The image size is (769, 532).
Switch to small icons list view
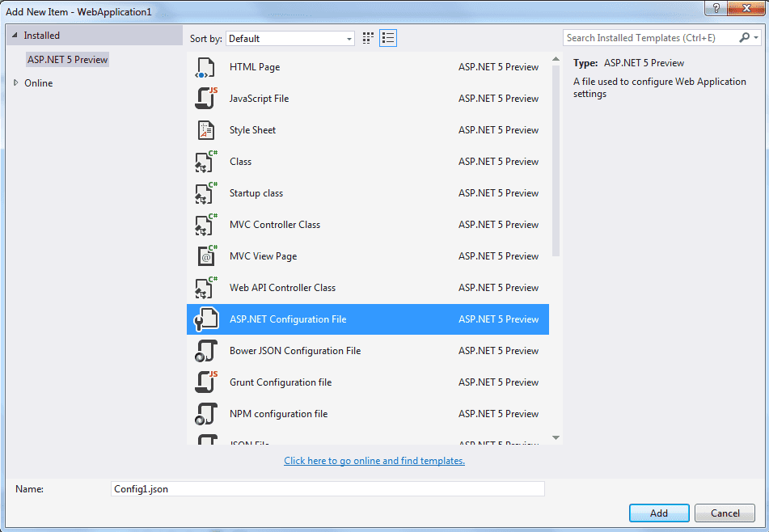click(388, 38)
